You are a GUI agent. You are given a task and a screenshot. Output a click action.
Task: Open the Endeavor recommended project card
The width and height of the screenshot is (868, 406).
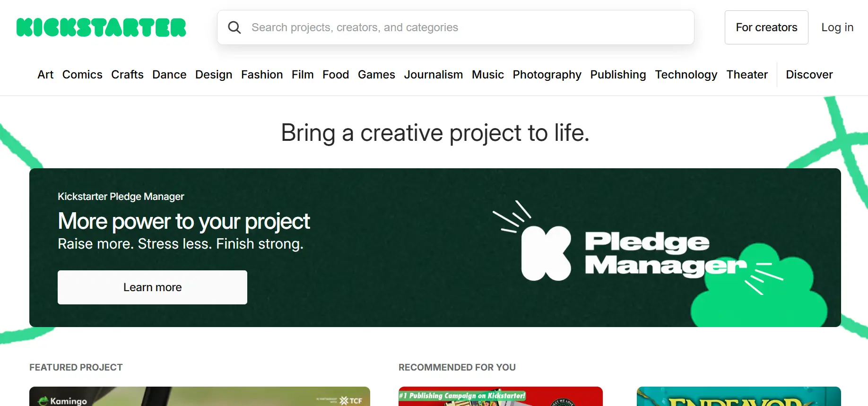coord(738,397)
